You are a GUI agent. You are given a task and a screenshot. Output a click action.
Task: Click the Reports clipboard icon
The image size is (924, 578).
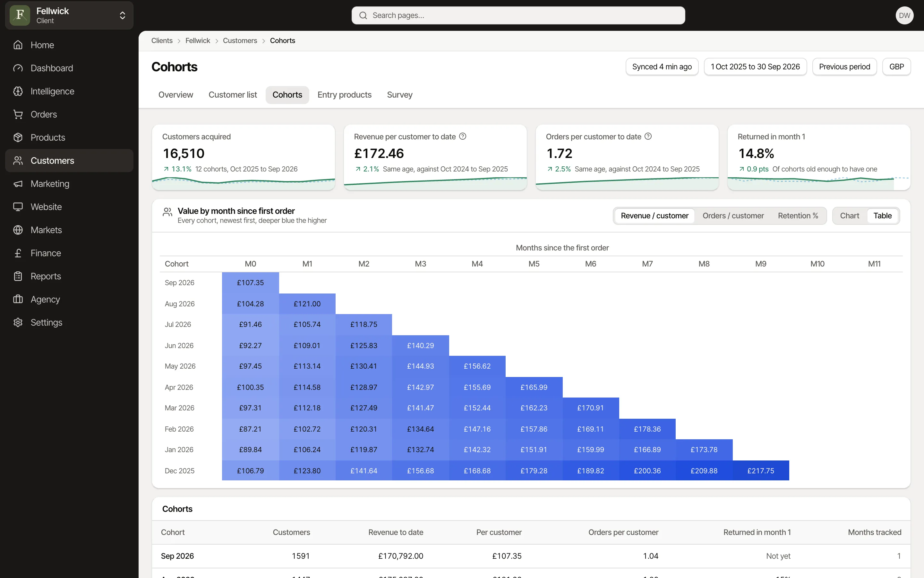[x=18, y=276]
